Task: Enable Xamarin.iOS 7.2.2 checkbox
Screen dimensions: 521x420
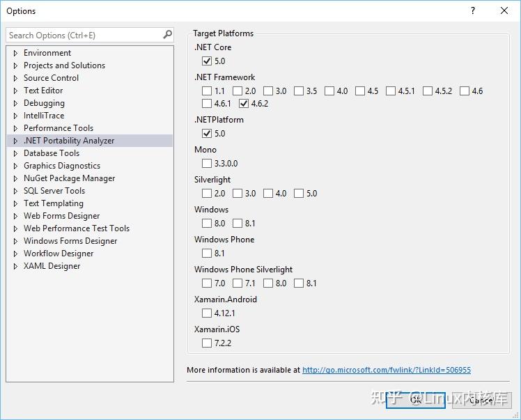Action: (x=207, y=343)
